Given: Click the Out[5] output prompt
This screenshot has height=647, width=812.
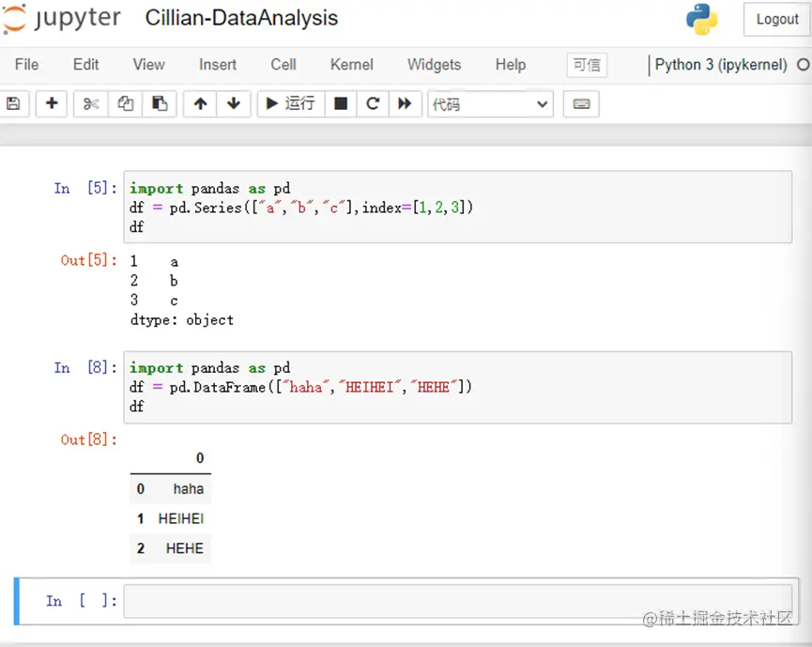Looking at the screenshot, I should click(88, 260).
